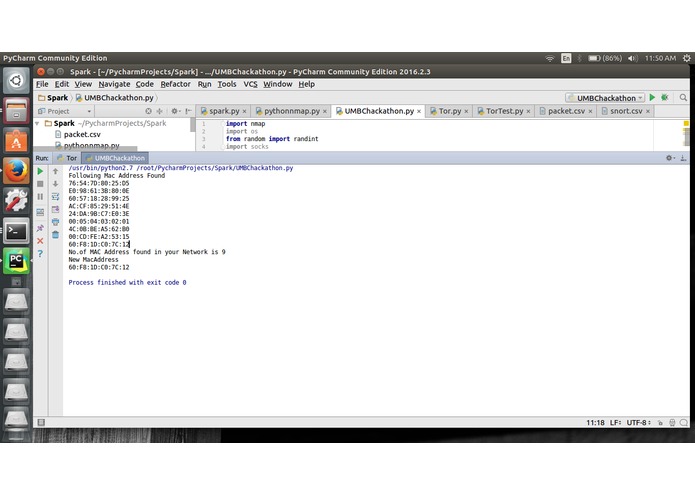This screenshot has height=494, width=695.
Task: Open Run panel help question mark
Action: [x=40, y=253]
